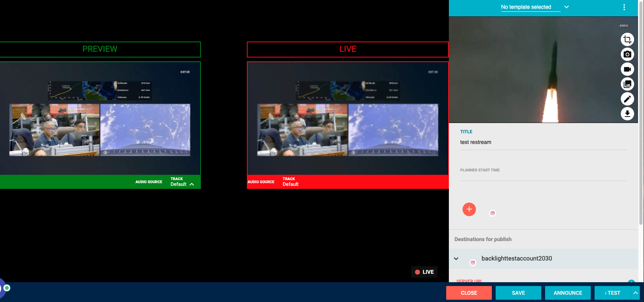Screen dimensions: 644x302
Task: Click the Instagram icon next to plus button
Action: click(493, 213)
